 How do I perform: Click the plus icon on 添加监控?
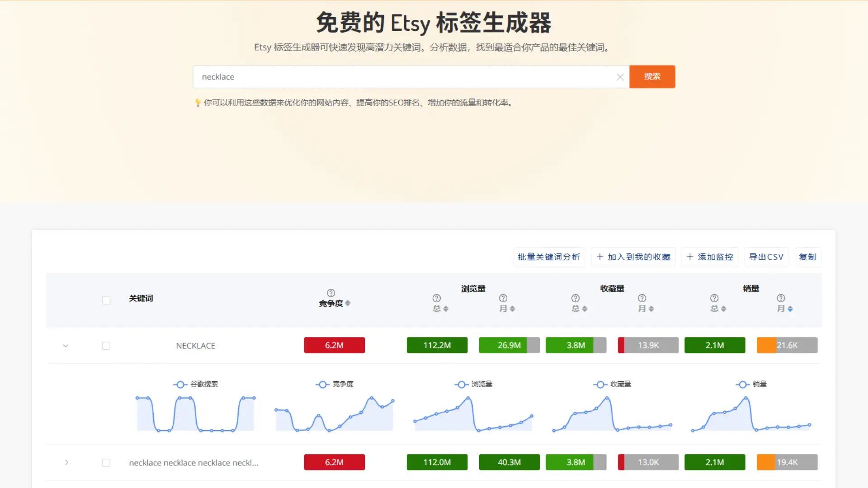690,257
